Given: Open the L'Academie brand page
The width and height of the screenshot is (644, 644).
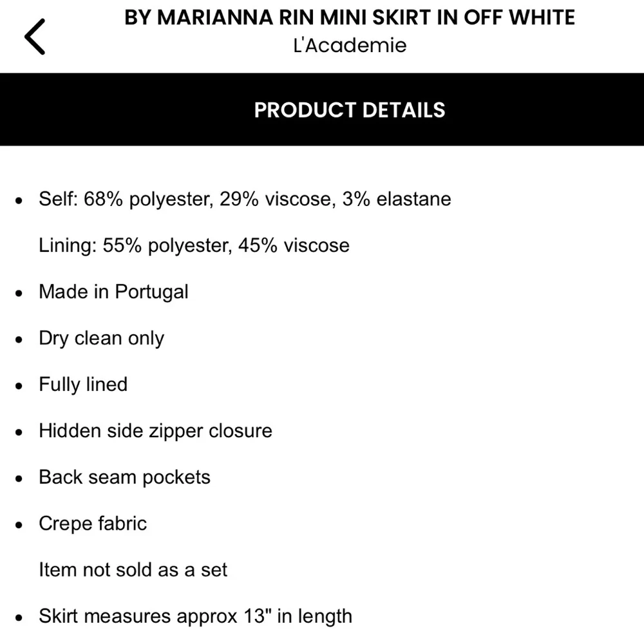Looking at the screenshot, I should click(x=349, y=45).
